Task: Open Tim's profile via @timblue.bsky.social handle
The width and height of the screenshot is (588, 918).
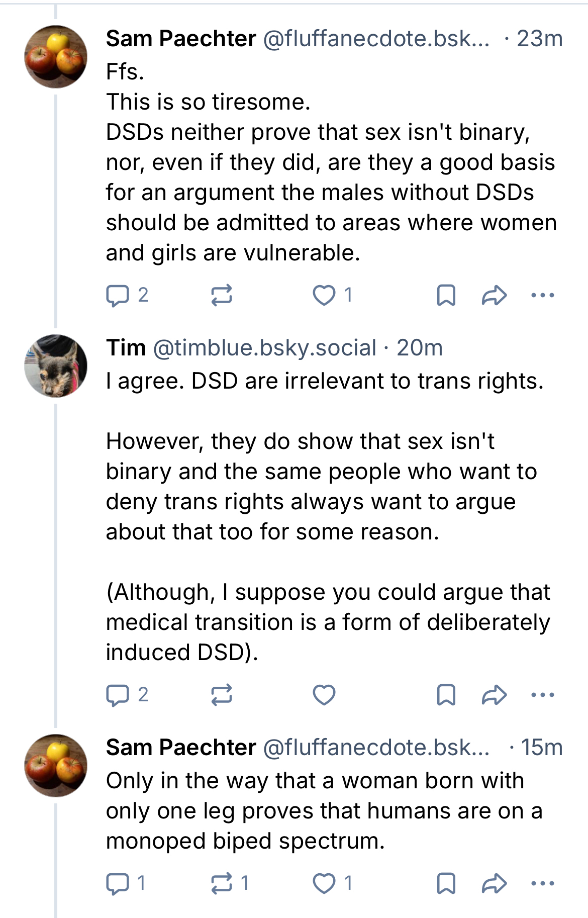Action: pos(264,348)
